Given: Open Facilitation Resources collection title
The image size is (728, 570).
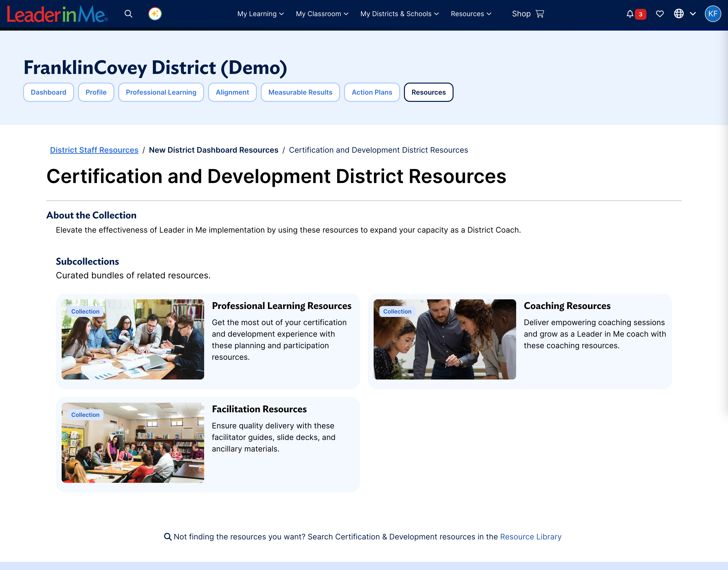Looking at the screenshot, I should click(x=259, y=409).
